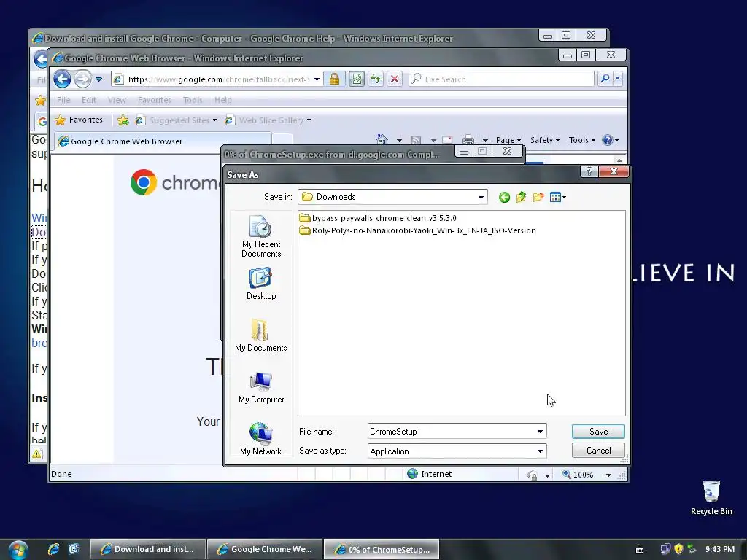Open the Edit menu in IE

pos(88,100)
